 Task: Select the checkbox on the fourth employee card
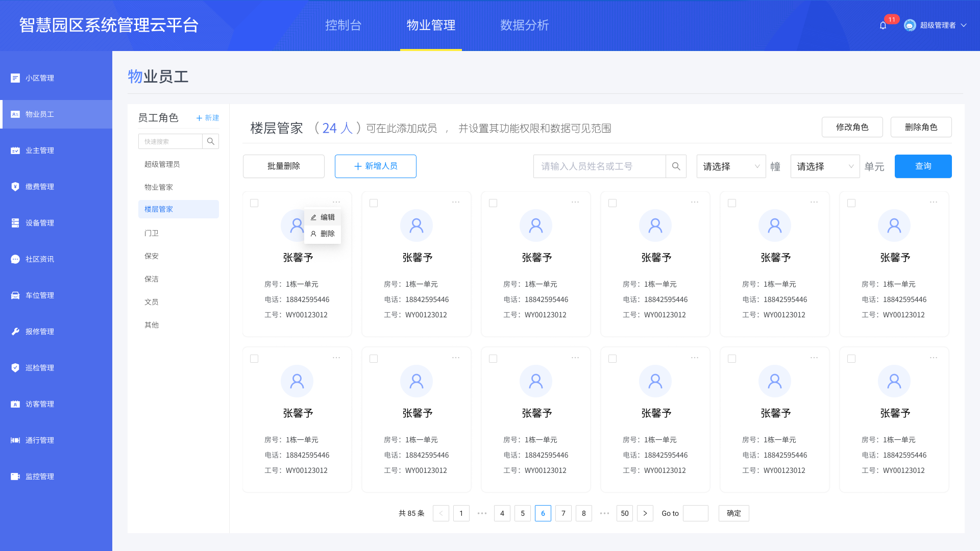[612, 203]
